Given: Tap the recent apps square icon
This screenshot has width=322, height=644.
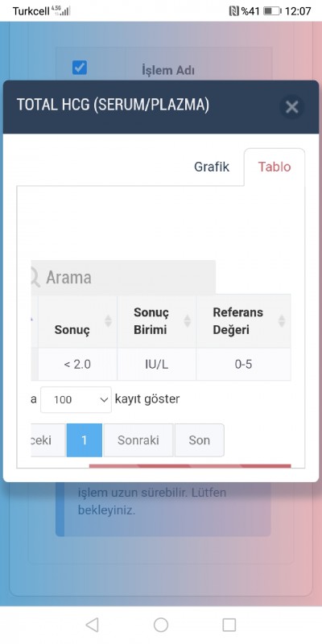Looking at the screenshot, I should pyautogui.click(x=229, y=625).
